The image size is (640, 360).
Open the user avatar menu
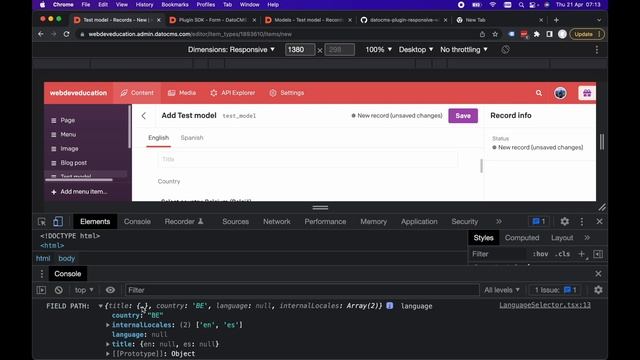(560, 93)
